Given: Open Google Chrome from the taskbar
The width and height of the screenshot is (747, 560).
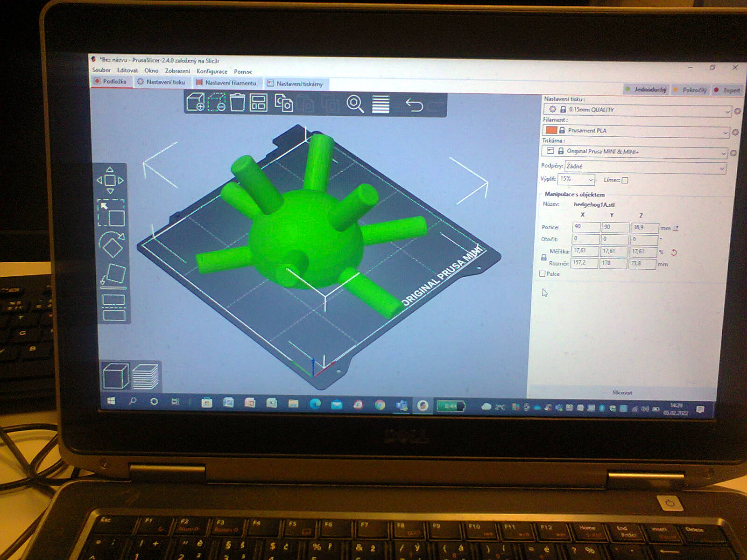Looking at the screenshot, I should tap(380, 405).
